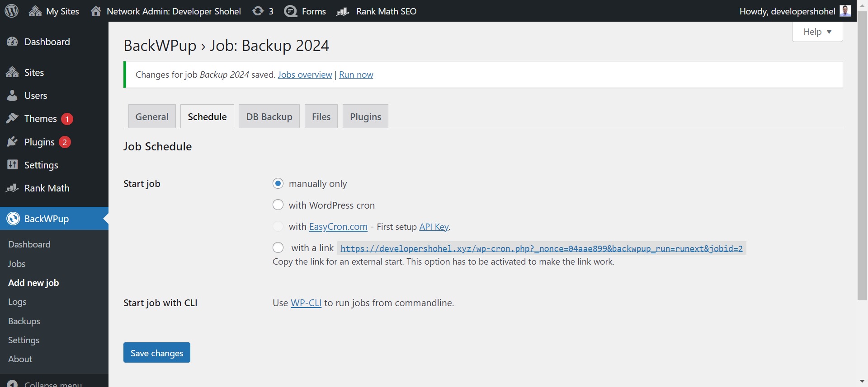Select the 'with a link' radio option
This screenshot has width=868, height=387.
(278, 247)
